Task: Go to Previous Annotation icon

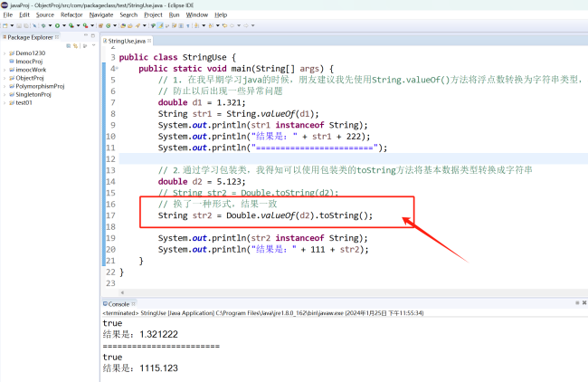Action: 211,25
